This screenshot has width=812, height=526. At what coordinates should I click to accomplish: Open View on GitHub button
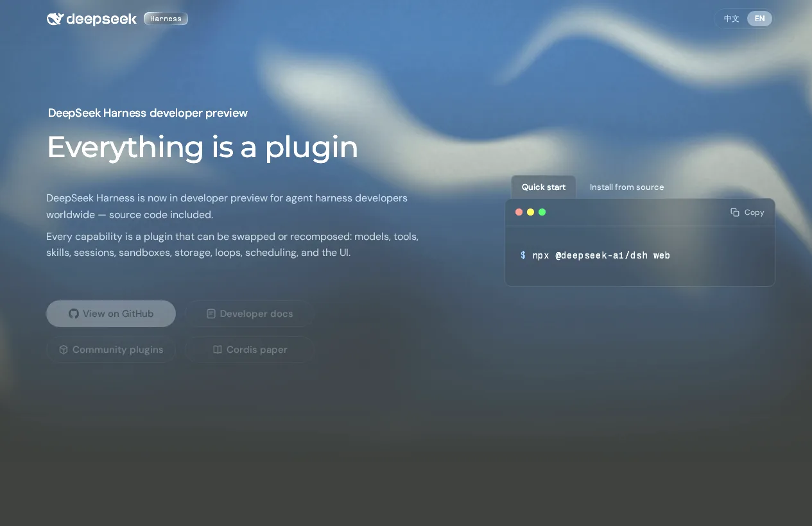tap(111, 314)
